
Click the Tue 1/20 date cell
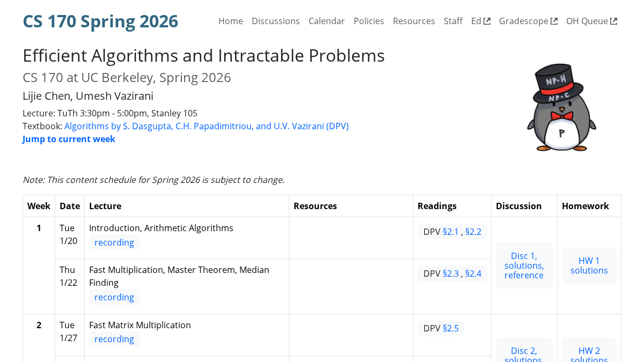(x=70, y=238)
